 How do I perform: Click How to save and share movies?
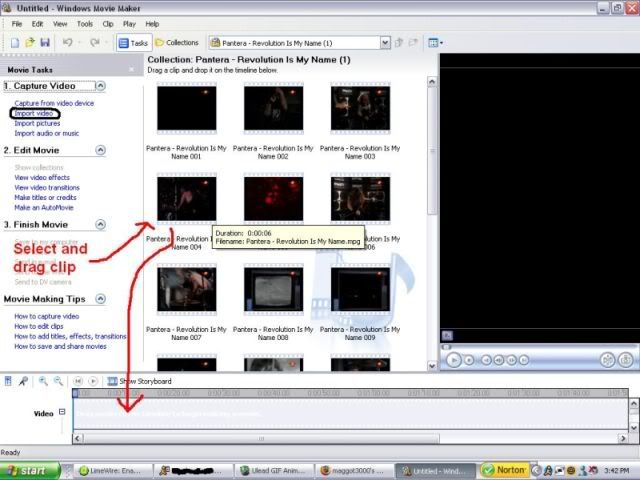pyautogui.click(x=60, y=347)
